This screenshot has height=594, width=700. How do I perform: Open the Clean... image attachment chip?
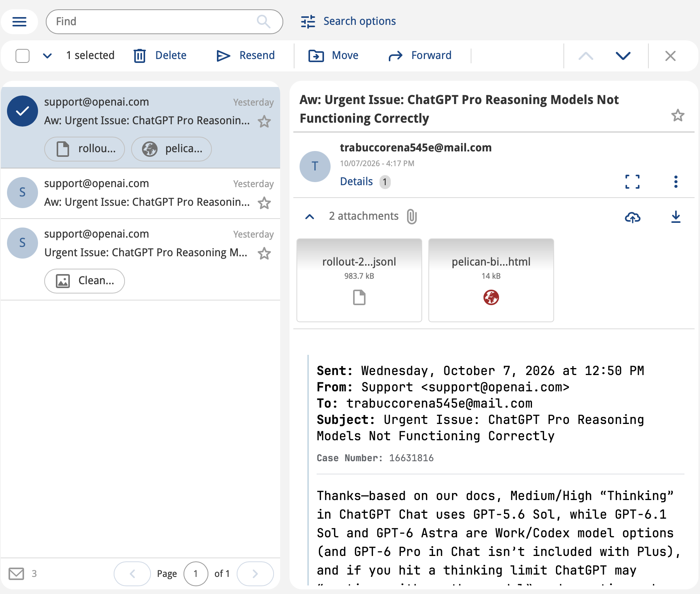pyautogui.click(x=85, y=281)
